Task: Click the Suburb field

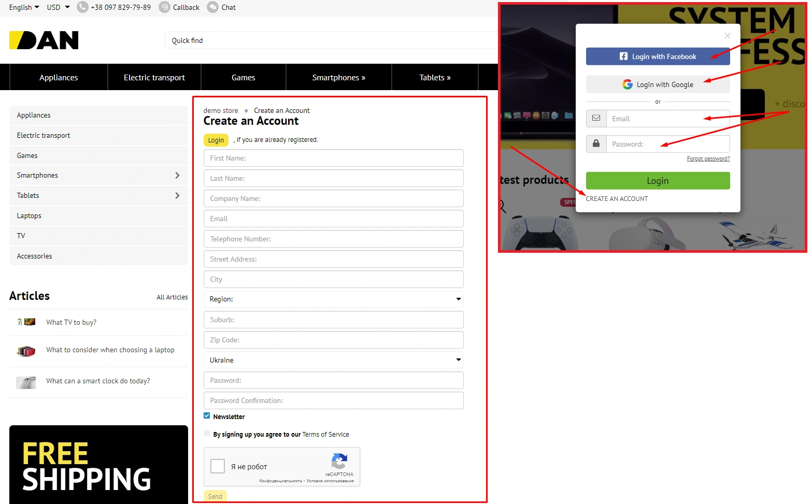Action: tap(334, 320)
